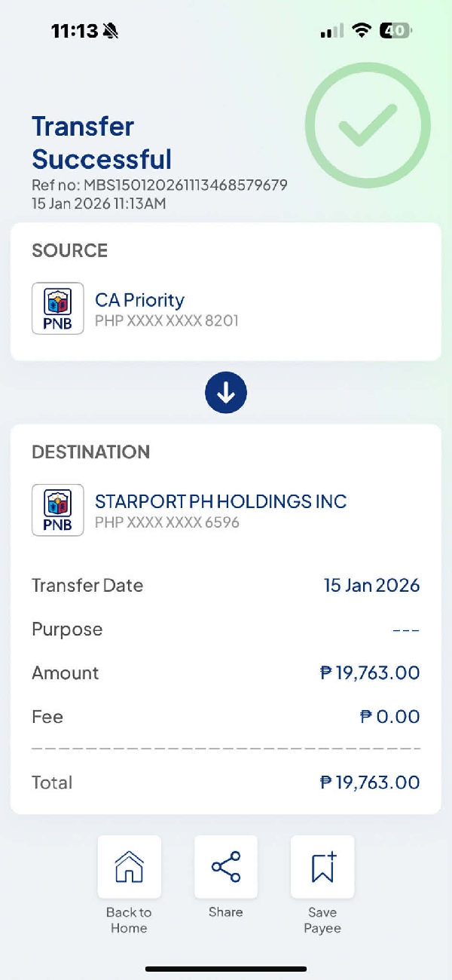Tap the Fee value ₱0.00
This screenshot has height=980, width=452.
click(389, 716)
